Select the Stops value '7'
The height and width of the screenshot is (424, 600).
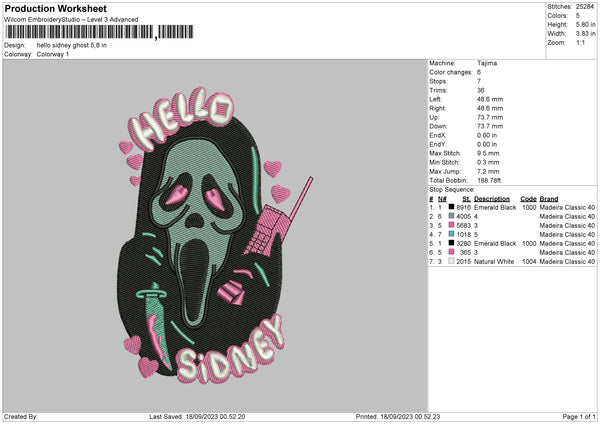479,81
